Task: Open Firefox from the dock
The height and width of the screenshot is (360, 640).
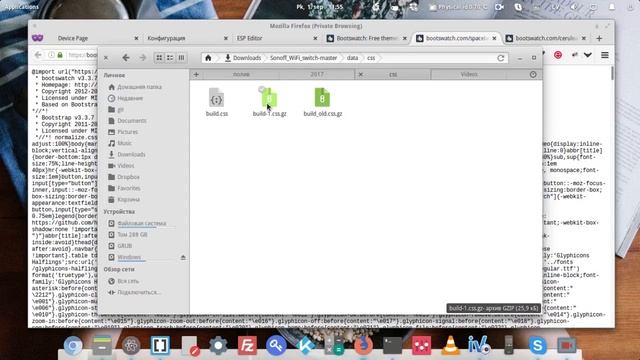Action: click(363, 346)
